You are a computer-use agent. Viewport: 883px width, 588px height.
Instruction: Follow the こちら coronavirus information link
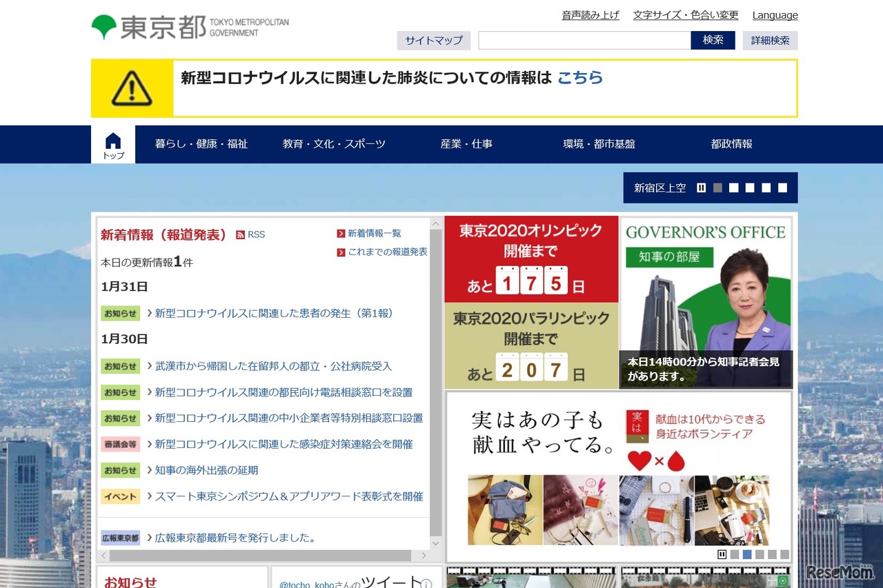[580, 78]
